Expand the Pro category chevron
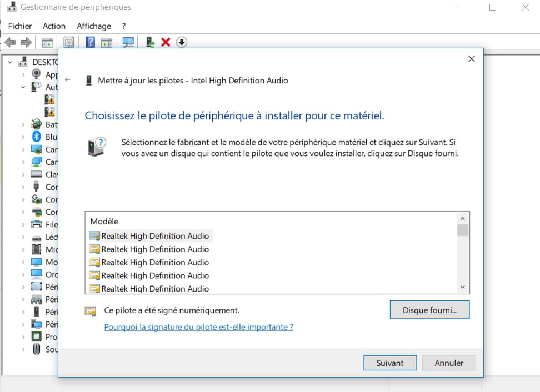This screenshot has width=540, height=392. pyautogui.click(x=23, y=337)
